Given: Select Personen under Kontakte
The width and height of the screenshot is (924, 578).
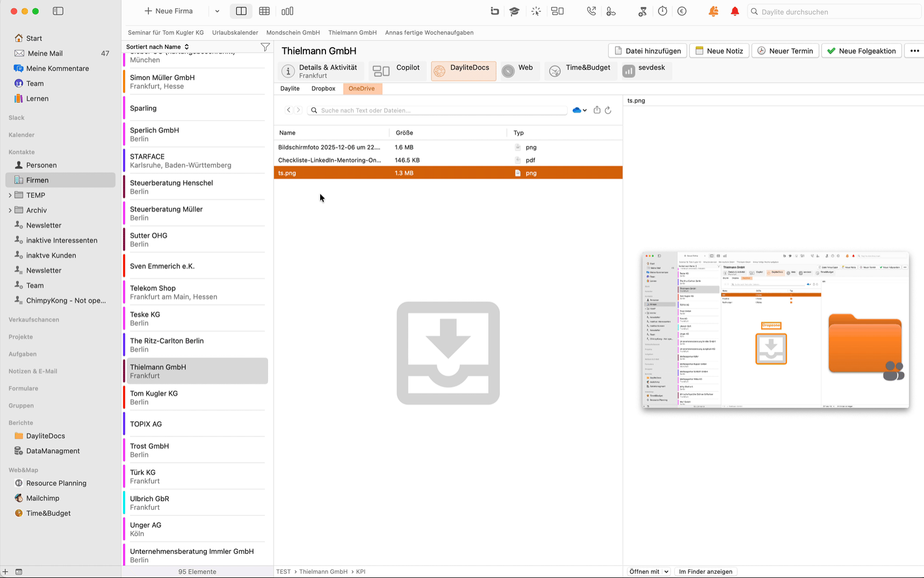Looking at the screenshot, I should click(x=41, y=165).
